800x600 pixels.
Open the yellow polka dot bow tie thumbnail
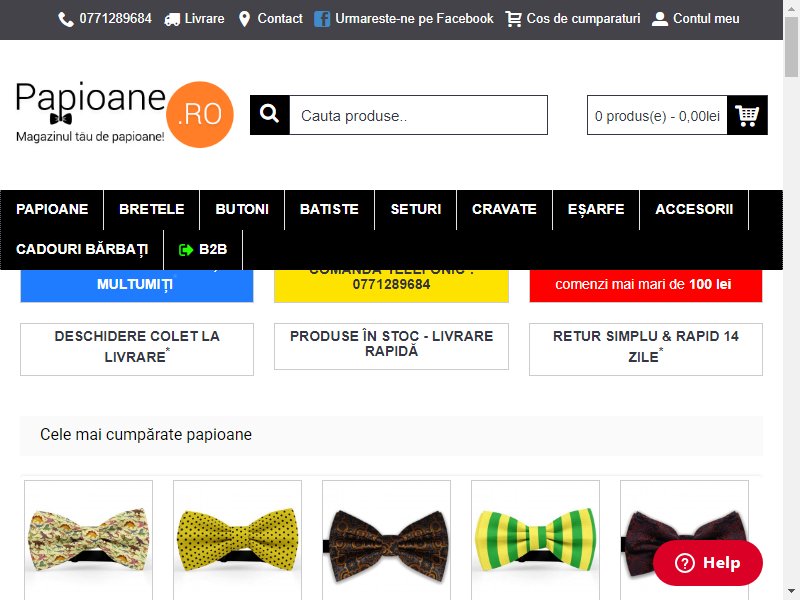[x=237, y=540]
